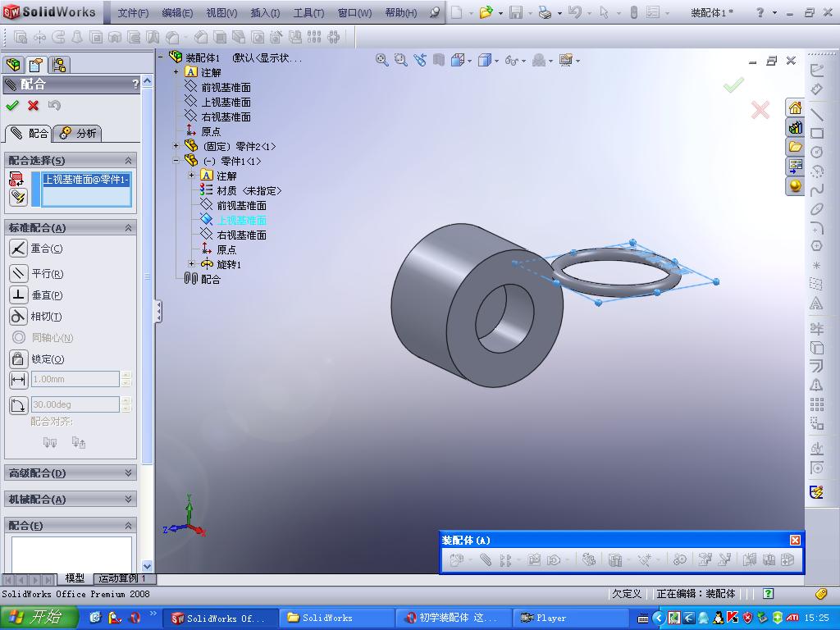Click the New document icon in top toolbar
This screenshot has width=840, height=630.
tap(456, 12)
